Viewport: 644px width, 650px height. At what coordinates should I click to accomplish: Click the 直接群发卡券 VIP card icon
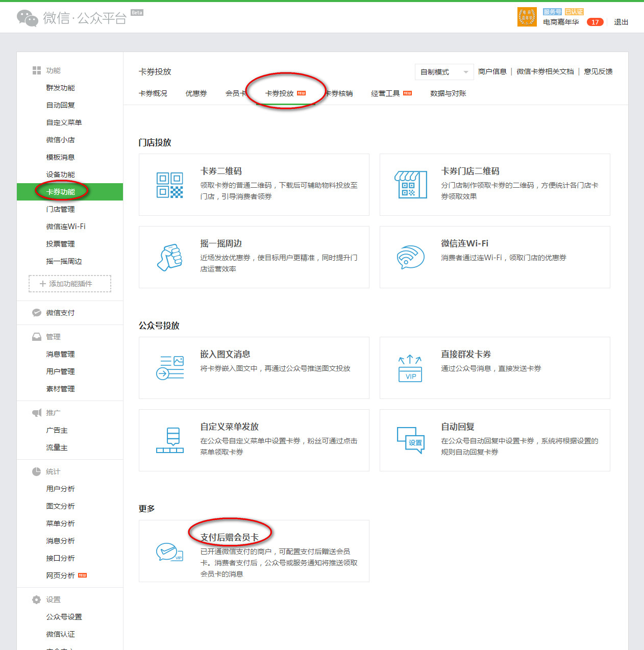tap(410, 368)
